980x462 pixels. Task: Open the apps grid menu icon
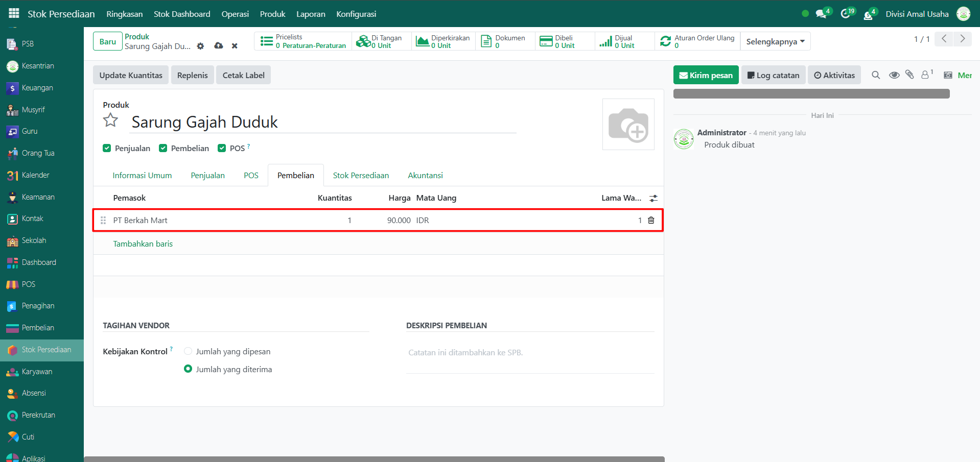click(x=14, y=14)
